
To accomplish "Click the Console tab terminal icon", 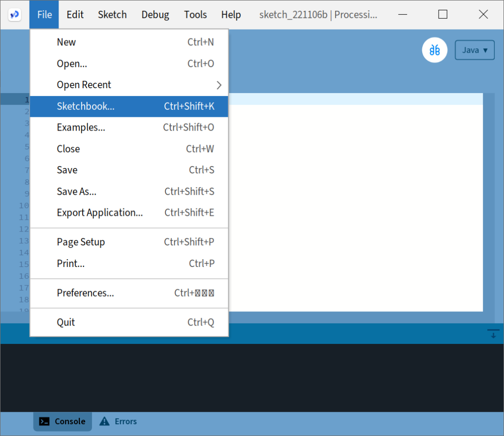I will pyautogui.click(x=44, y=421).
